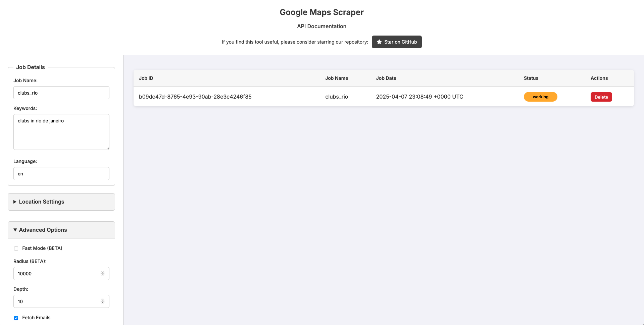Delete the clubs_rio job
644x325 pixels.
601,97
